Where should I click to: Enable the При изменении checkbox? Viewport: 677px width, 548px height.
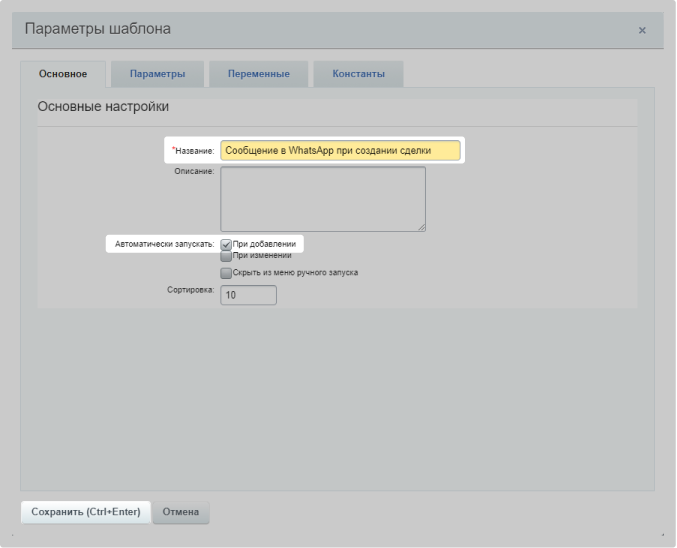(226, 256)
